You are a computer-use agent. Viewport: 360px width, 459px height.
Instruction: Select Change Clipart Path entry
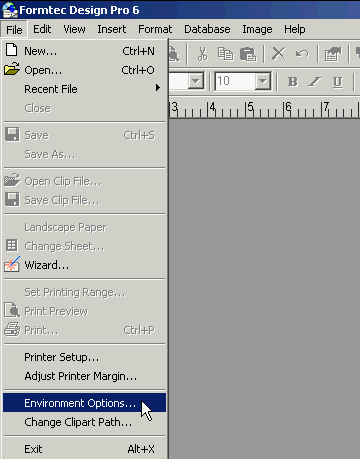coord(85,422)
